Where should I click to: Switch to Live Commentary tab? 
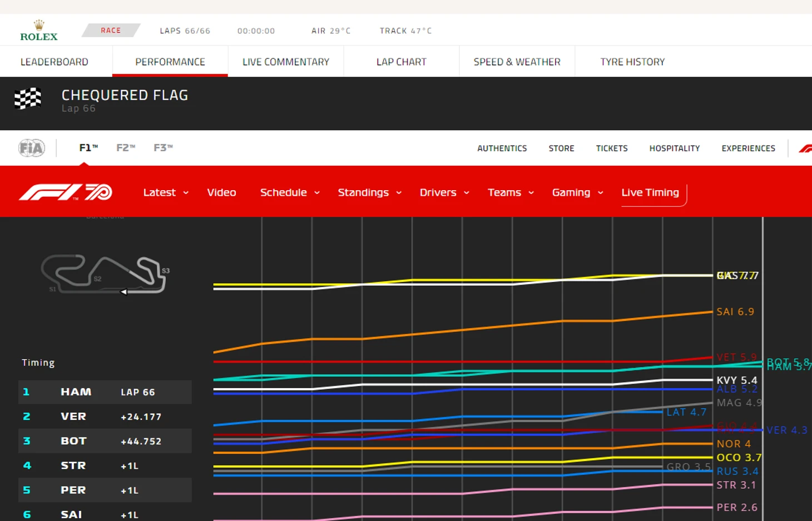click(286, 62)
